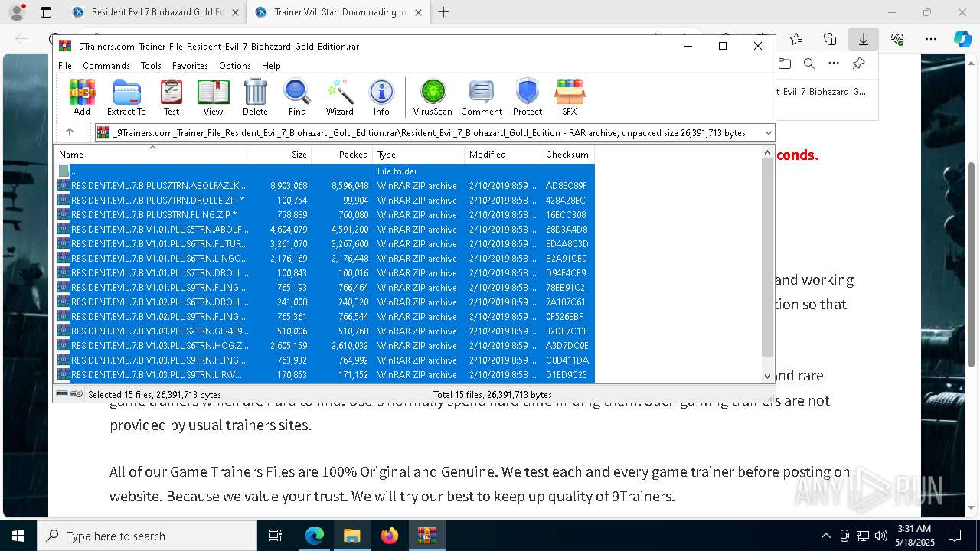
Task: Sort by the Checksum column header
Action: pos(568,155)
